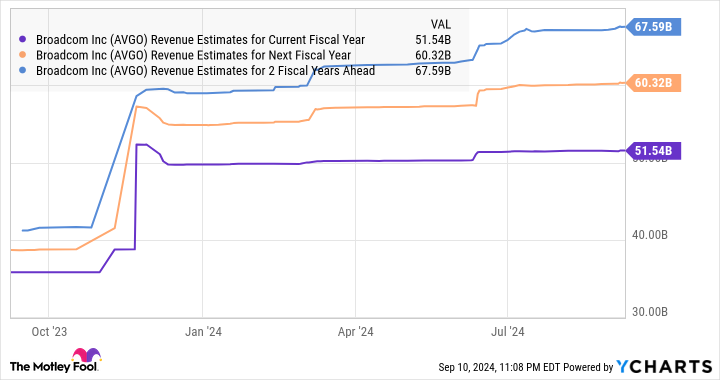Select the 51.54B purple value flag
Image resolution: width=720 pixels, height=380 pixels.
[x=653, y=151]
